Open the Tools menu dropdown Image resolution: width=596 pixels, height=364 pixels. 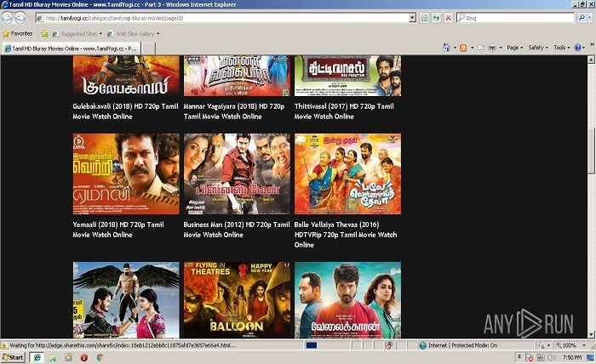(561, 48)
